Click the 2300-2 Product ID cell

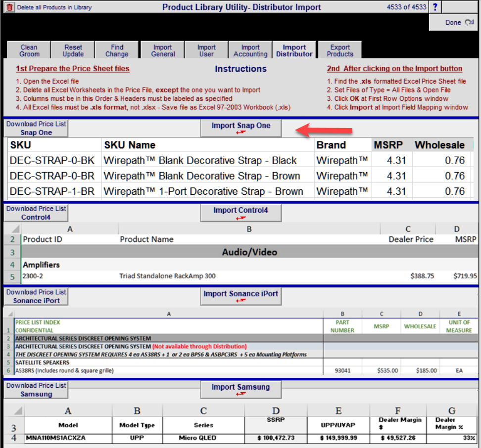33,276
